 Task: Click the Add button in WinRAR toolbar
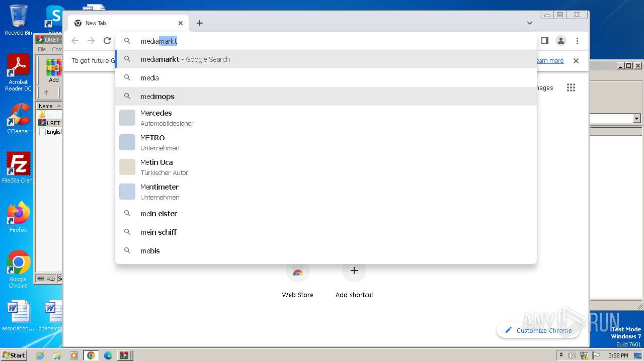pyautogui.click(x=53, y=71)
